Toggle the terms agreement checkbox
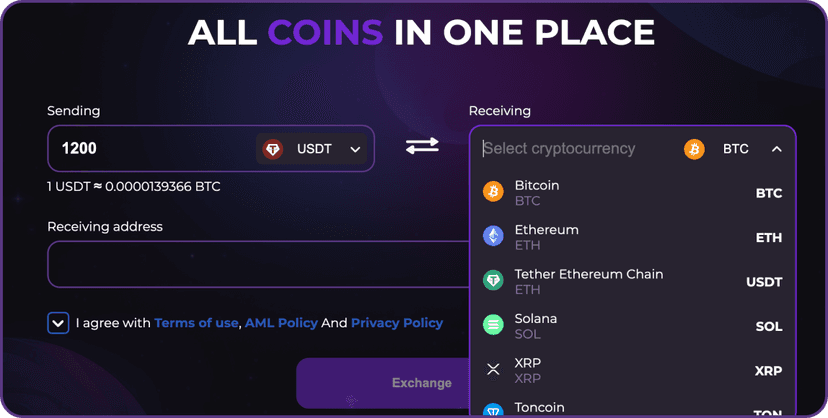The image size is (828, 418). [x=58, y=323]
